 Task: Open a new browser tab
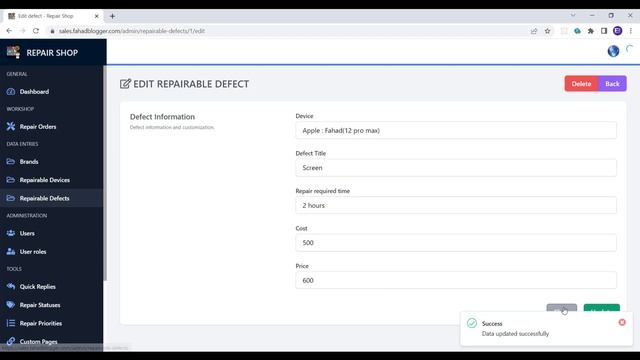coord(112,16)
